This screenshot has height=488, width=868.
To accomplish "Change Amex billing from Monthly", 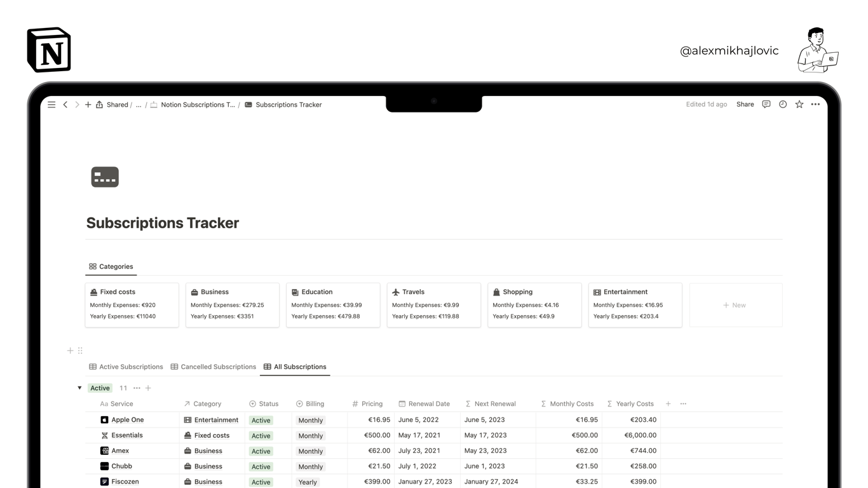I will point(311,451).
